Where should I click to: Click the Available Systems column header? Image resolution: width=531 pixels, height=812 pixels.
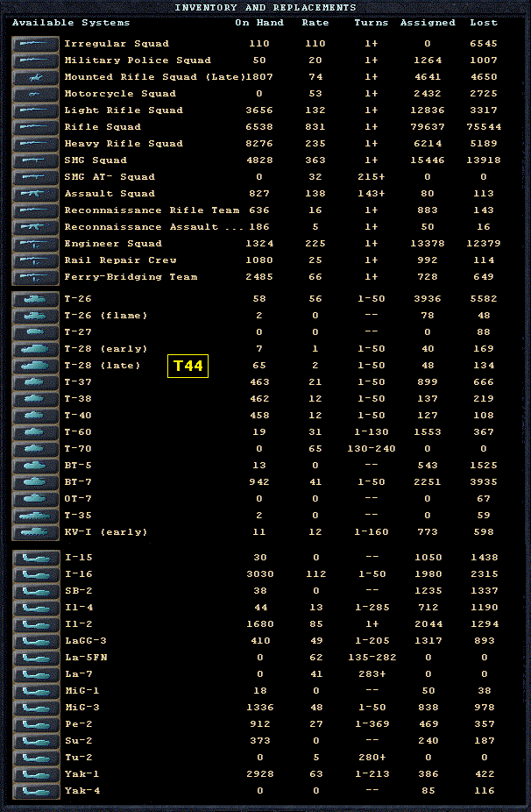(71, 23)
